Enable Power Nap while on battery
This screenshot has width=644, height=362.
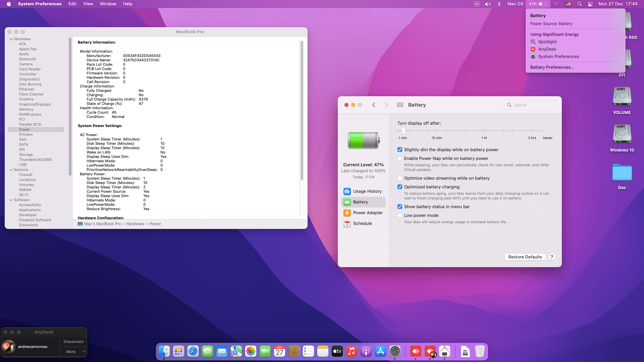click(400, 158)
